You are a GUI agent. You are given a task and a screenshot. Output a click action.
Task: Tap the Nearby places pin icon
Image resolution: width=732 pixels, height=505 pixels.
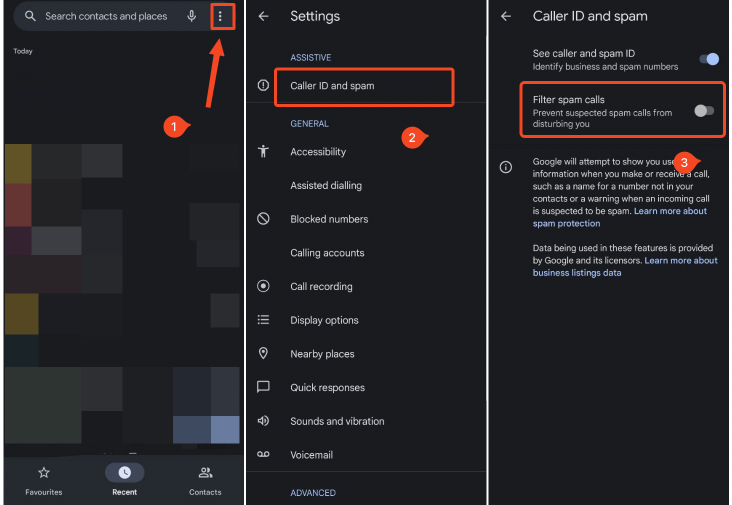263,353
